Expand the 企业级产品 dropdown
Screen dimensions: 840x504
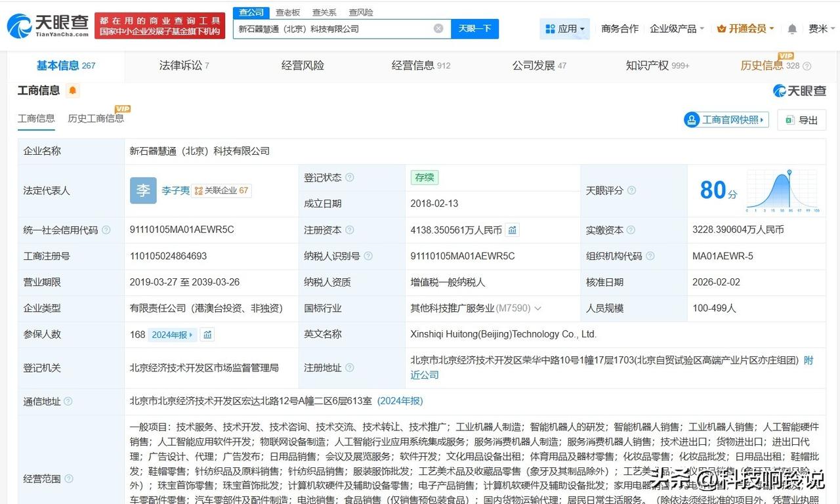(677, 29)
